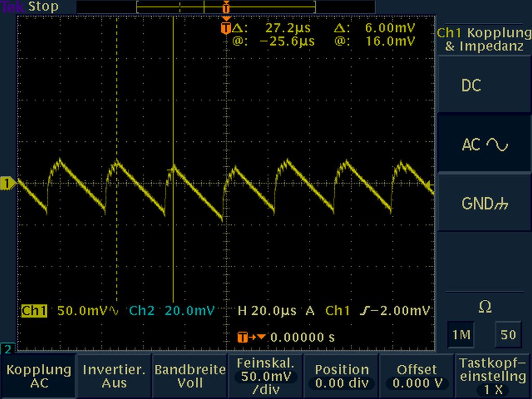
Task: Click the Ohm impedance symbol
Action: (x=484, y=307)
